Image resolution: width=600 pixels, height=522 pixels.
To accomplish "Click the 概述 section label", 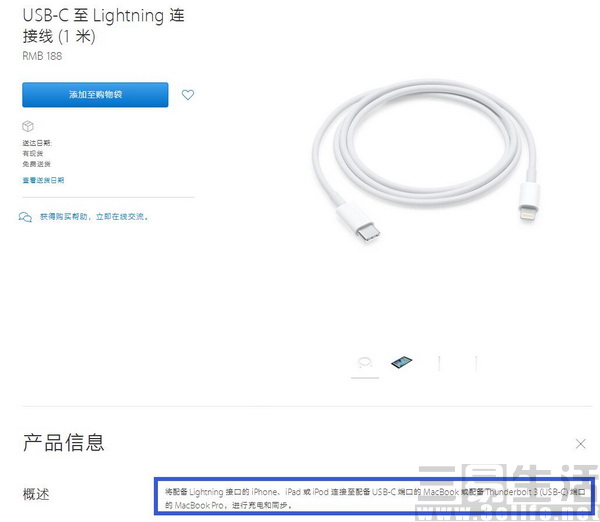I will pyautogui.click(x=36, y=494).
